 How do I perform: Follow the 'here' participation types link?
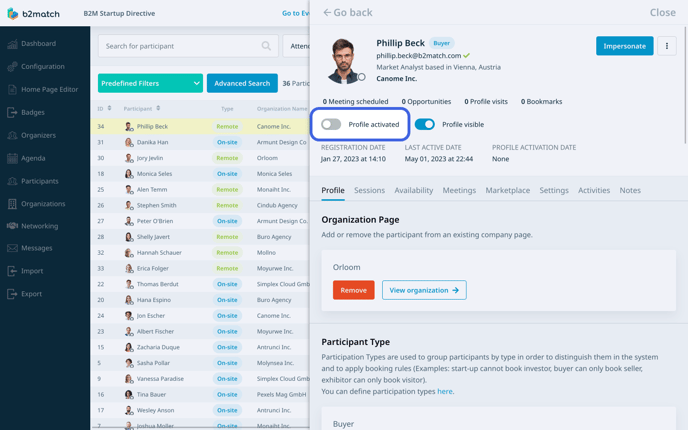pos(444,391)
